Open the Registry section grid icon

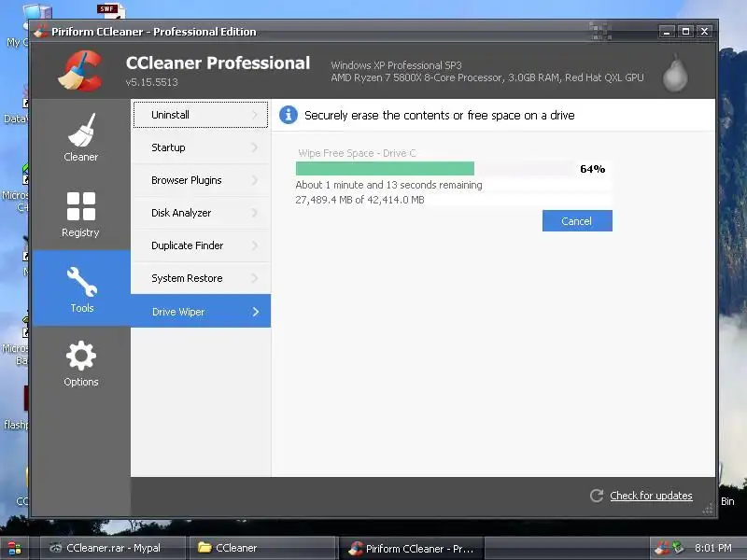coord(81,206)
